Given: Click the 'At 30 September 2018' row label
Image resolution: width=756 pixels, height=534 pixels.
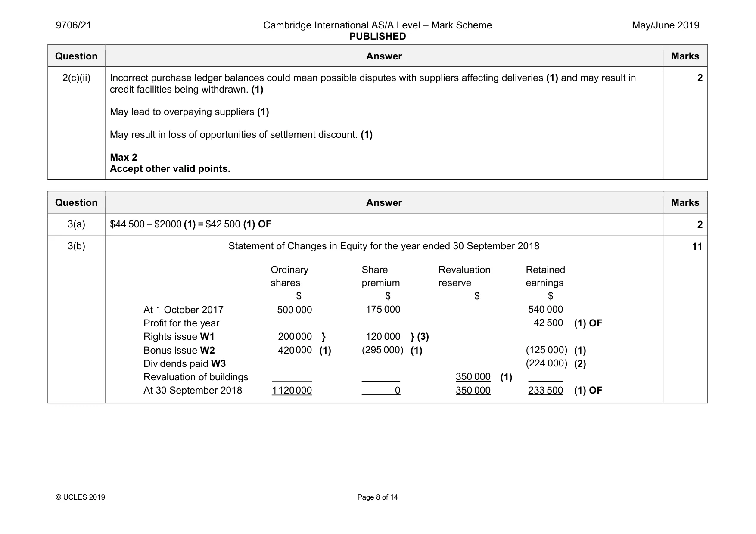Looking at the screenshot, I should tap(193, 390).
